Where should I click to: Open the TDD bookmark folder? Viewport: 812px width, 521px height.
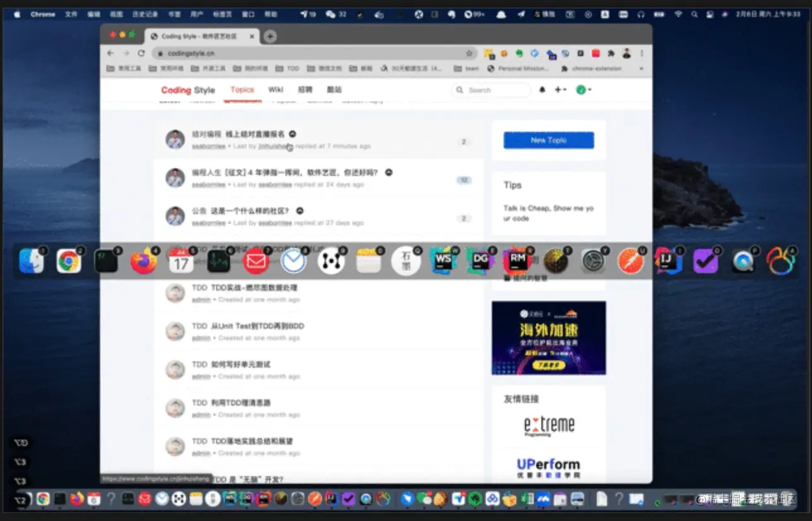(289, 68)
